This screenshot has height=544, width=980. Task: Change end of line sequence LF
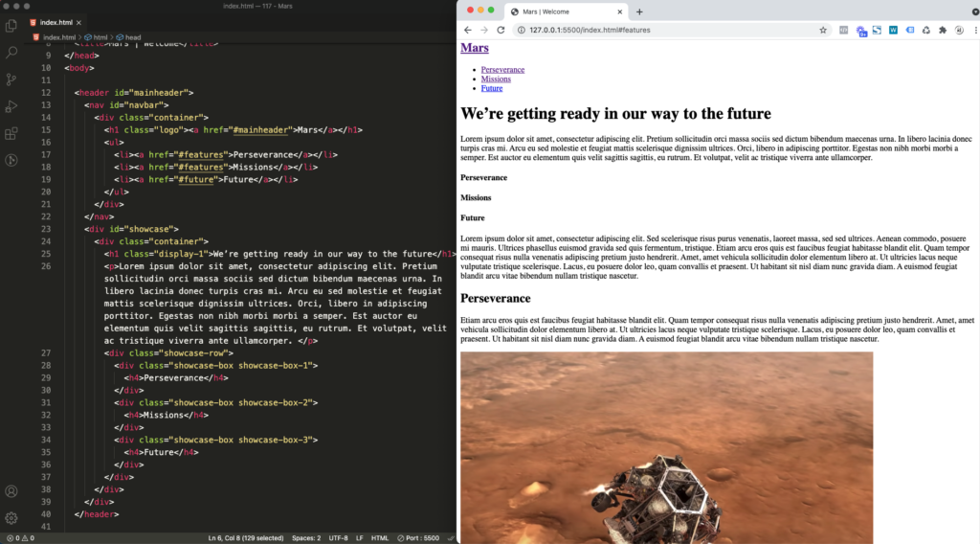(x=360, y=537)
